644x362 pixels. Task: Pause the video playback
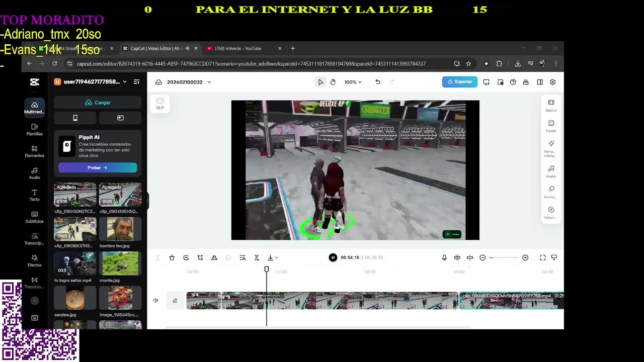coord(333,257)
